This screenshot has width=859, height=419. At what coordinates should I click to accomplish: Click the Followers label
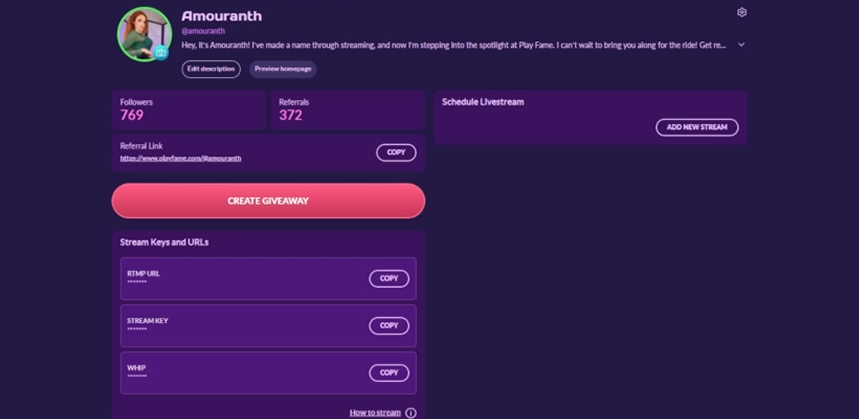[136, 102]
